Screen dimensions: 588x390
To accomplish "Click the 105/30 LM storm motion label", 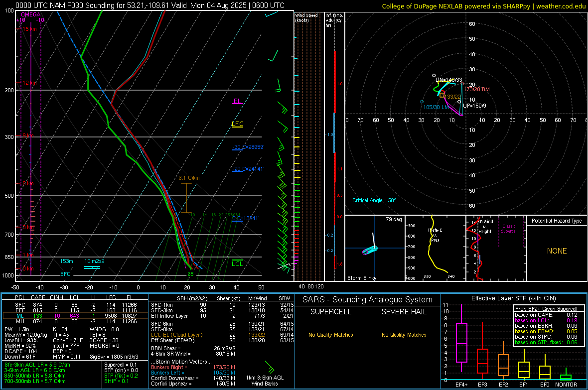I will 436,107.
